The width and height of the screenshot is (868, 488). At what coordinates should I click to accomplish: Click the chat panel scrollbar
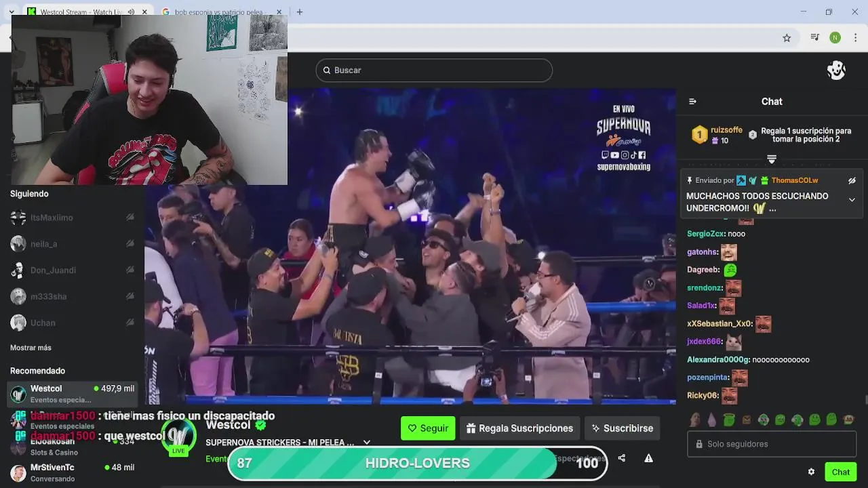click(865, 400)
